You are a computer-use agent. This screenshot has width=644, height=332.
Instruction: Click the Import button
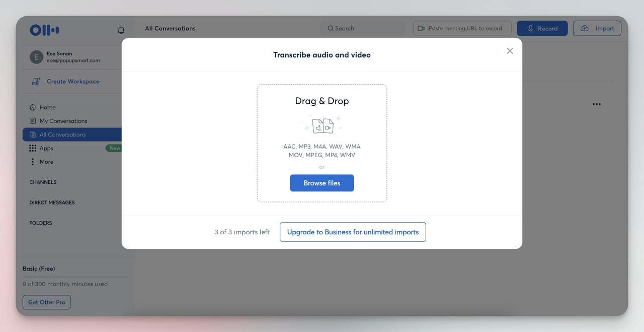[597, 29]
